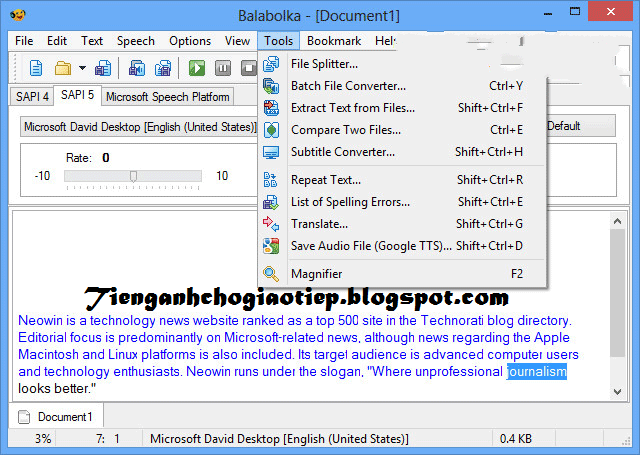Click the File Splitter icon in Tools menu
The width and height of the screenshot is (640, 455).
[271, 64]
